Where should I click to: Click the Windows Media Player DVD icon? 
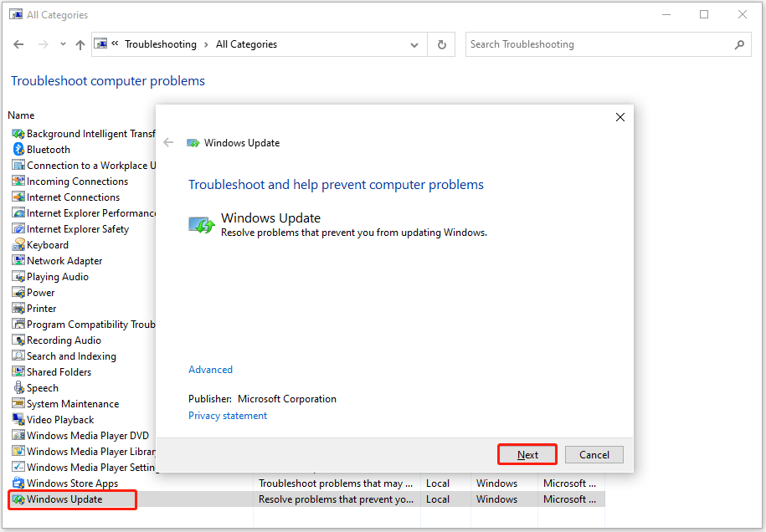18,435
